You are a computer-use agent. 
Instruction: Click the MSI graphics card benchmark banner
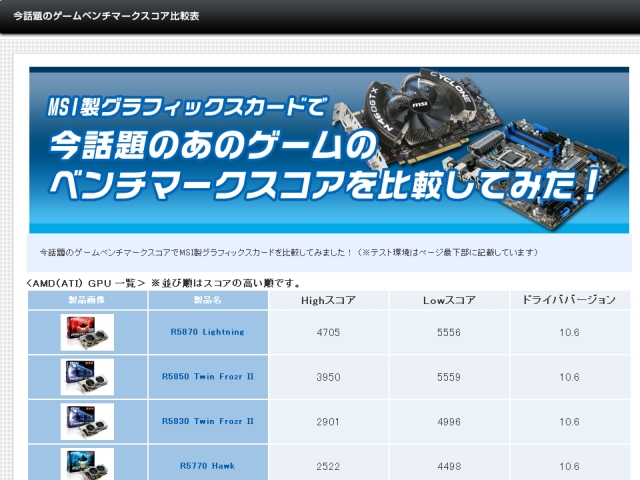click(329, 150)
